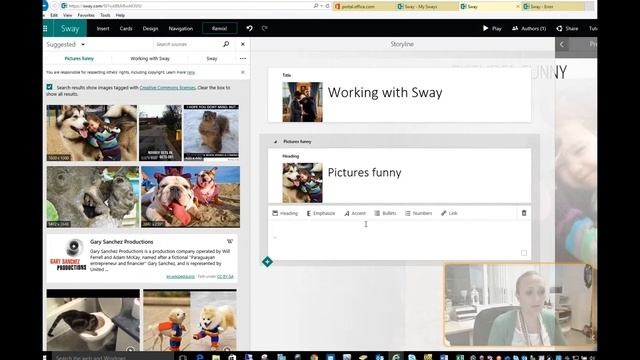Screen dimensions: 640x360
Task: Select the Gary Sanchez Productions card
Action: tap(142, 258)
